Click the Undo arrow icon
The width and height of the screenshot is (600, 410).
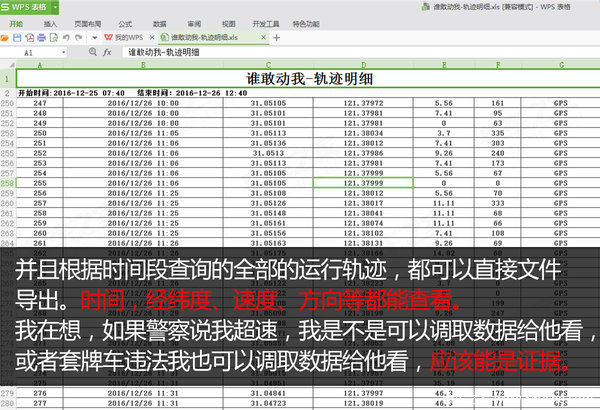pyautogui.click(x=63, y=36)
